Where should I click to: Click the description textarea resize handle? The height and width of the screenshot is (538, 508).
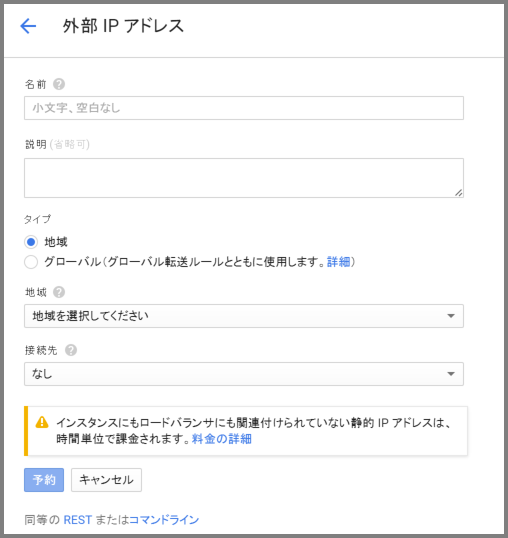[459, 193]
